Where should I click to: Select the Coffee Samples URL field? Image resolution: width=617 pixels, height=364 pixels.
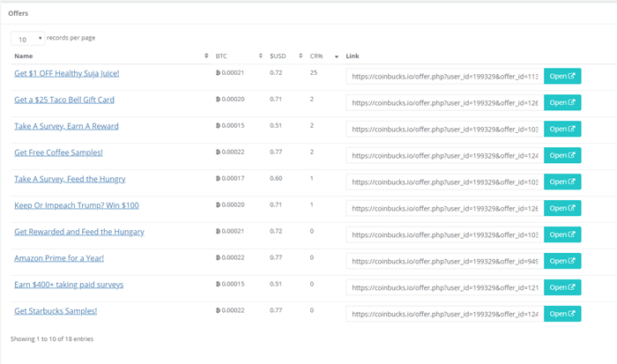click(445, 155)
